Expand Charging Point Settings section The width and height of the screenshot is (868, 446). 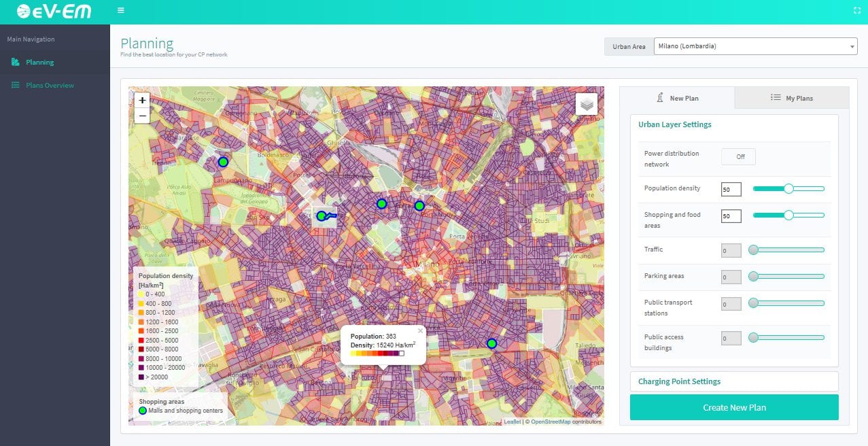tap(679, 381)
